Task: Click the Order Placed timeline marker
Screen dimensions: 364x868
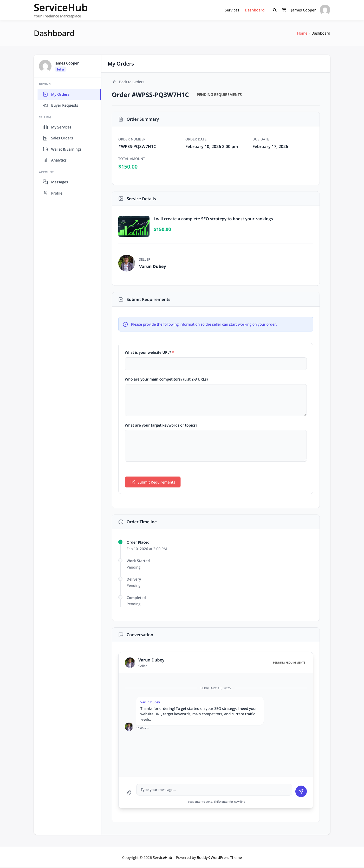Action: tap(121, 542)
